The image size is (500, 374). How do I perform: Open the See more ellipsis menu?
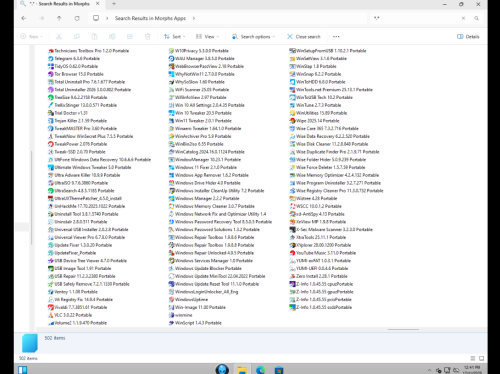point(336,37)
